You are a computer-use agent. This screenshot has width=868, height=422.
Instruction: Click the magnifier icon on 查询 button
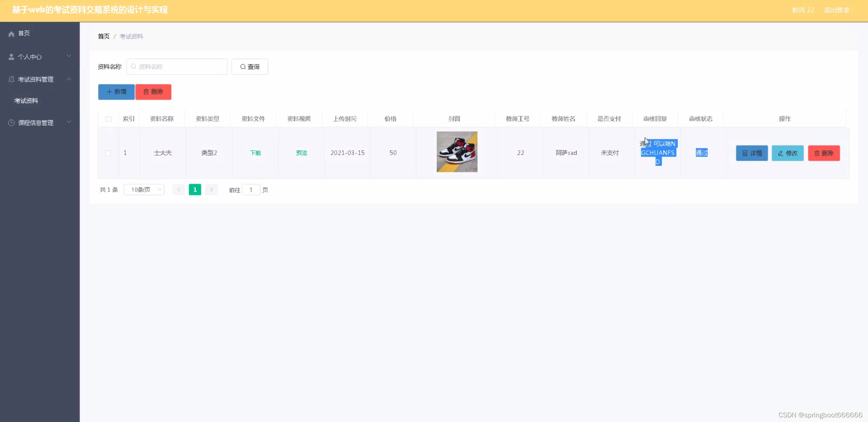coord(243,67)
